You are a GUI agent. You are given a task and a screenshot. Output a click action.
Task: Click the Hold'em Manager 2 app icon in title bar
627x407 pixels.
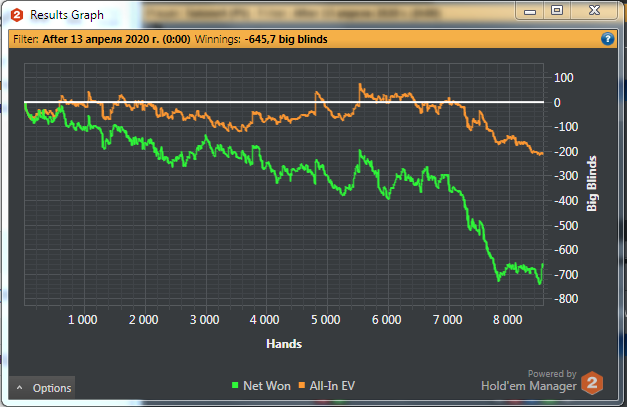pos(17,15)
